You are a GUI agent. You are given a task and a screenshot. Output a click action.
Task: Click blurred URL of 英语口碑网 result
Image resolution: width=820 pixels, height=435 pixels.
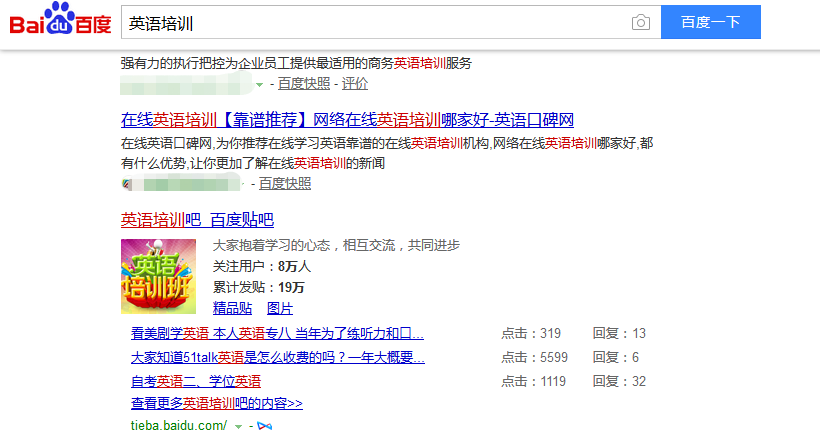coord(186,184)
